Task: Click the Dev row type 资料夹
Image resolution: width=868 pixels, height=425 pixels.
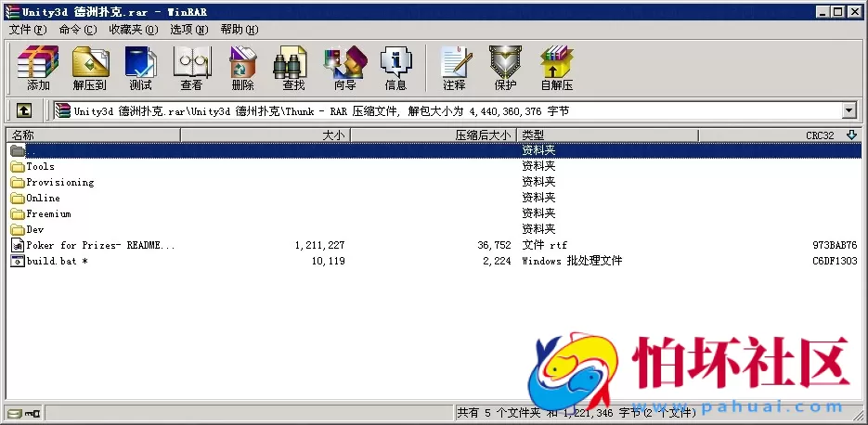Action: [x=538, y=229]
